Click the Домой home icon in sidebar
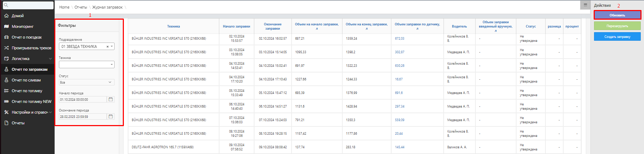The height and width of the screenshot is (154, 644). click(6, 16)
